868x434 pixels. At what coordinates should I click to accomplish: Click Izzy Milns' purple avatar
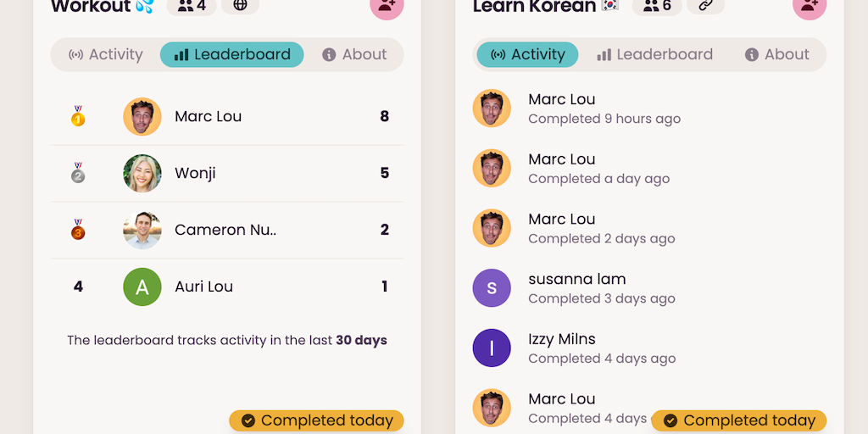tap(492, 348)
